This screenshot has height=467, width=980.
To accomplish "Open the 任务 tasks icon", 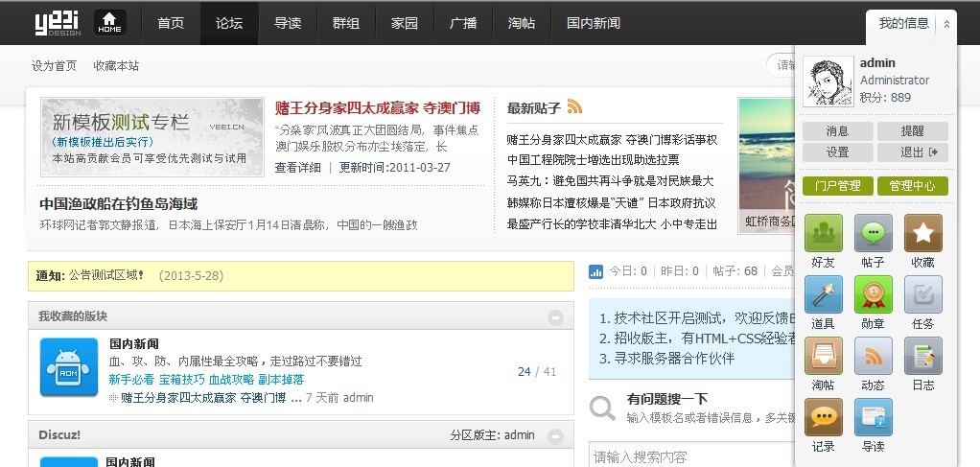I will pos(923,294).
